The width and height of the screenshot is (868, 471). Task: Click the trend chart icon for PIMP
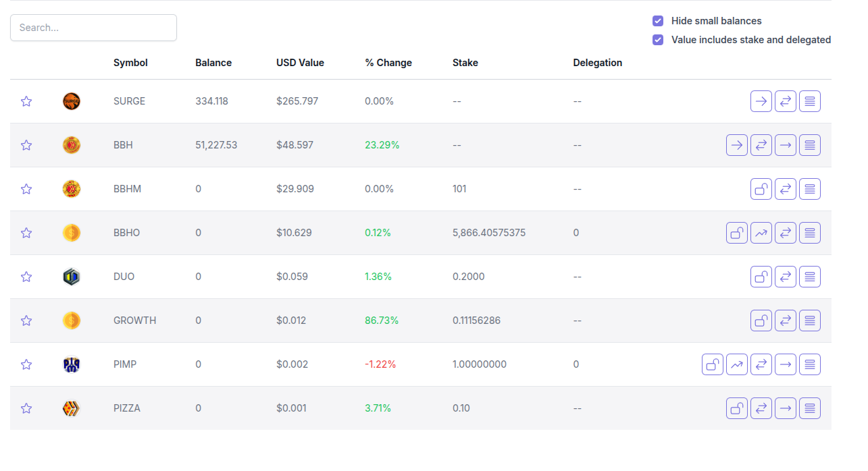pyautogui.click(x=737, y=364)
